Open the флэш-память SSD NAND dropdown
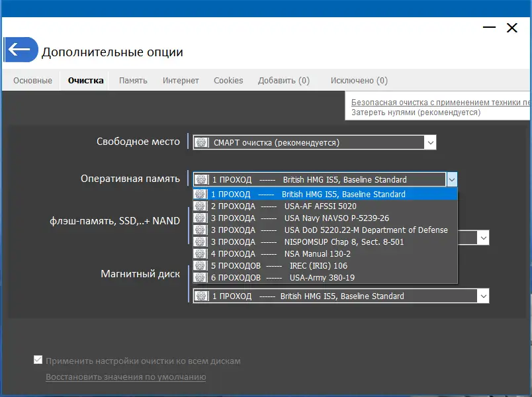Image resolution: width=532 pixels, height=397 pixels. (484, 238)
